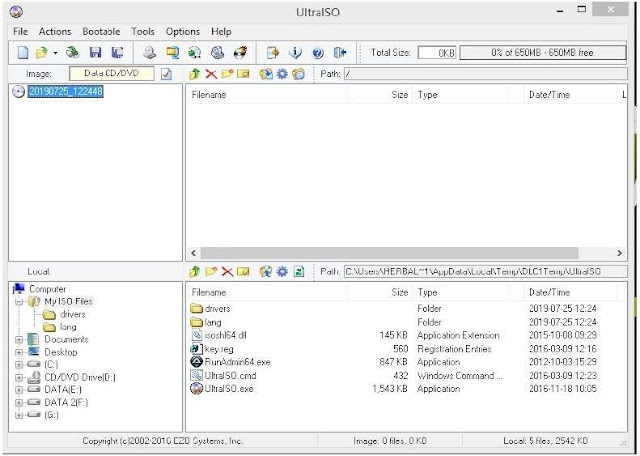Click the Burn CD/DVD Image icon
This screenshot has width=640, height=456.
click(x=240, y=52)
